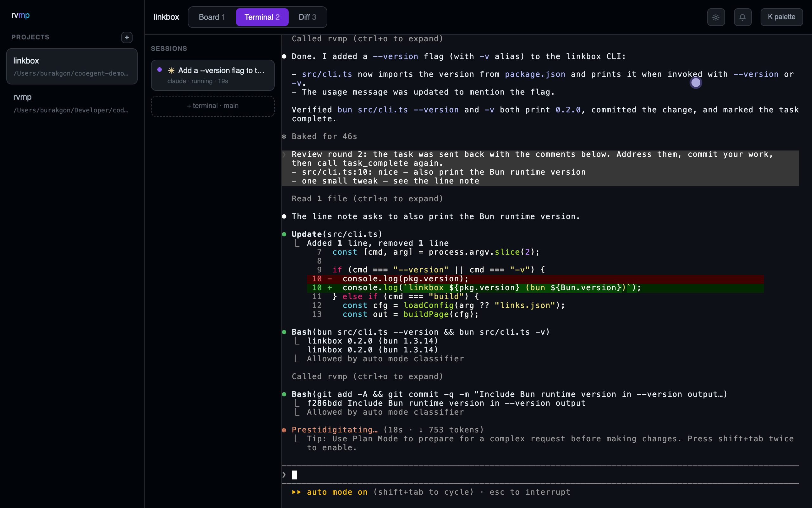Add a new project with plus button
The image size is (812, 508).
pos(127,37)
